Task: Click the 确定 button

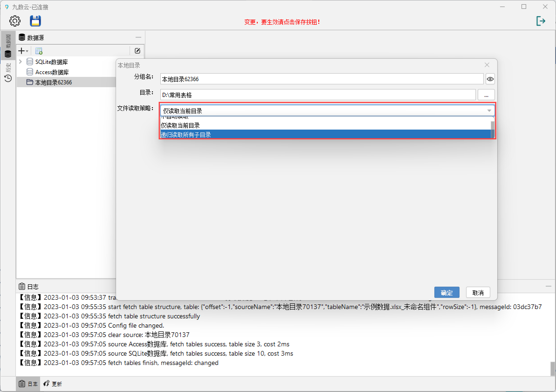Action: coord(446,293)
